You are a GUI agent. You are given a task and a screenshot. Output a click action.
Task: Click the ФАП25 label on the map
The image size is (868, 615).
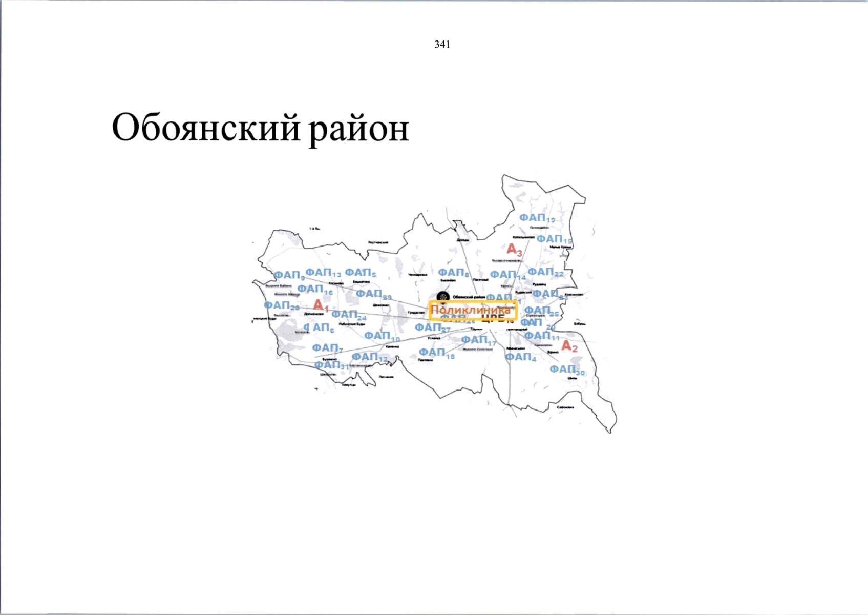point(541,311)
